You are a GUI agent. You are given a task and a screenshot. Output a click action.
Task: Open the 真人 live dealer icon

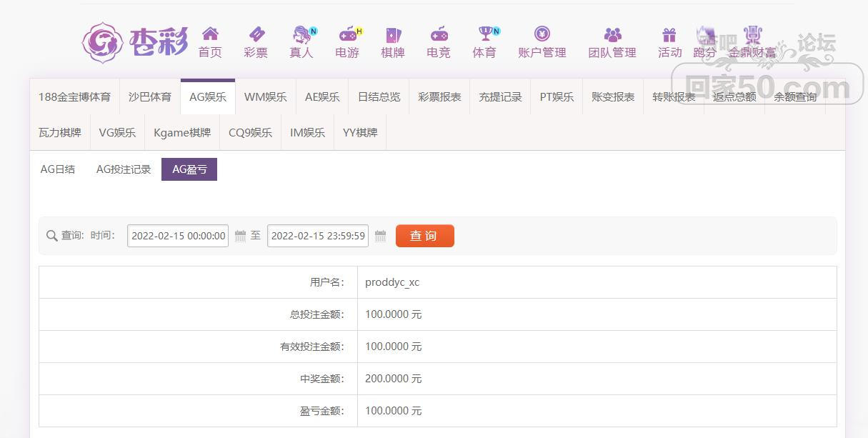303,34
